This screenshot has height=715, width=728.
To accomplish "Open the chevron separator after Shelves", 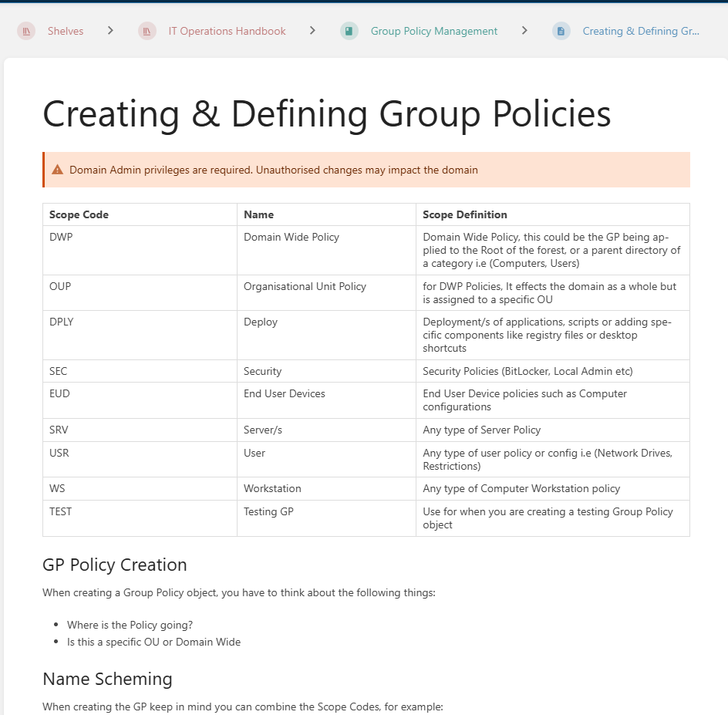I will (x=111, y=31).
